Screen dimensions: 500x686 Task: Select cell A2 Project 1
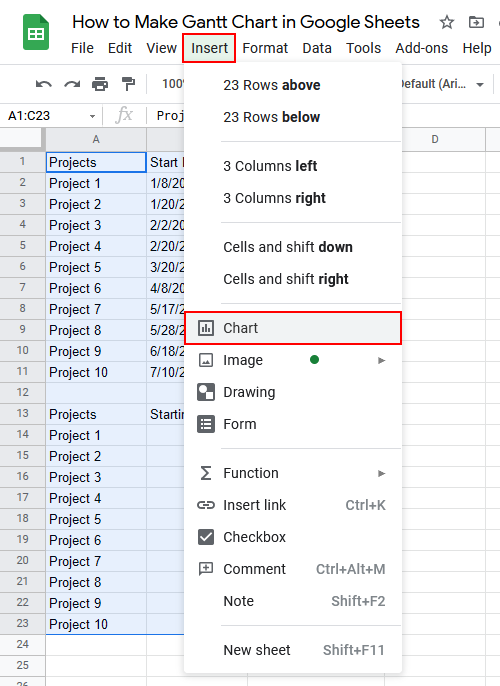tap(96, 183)
